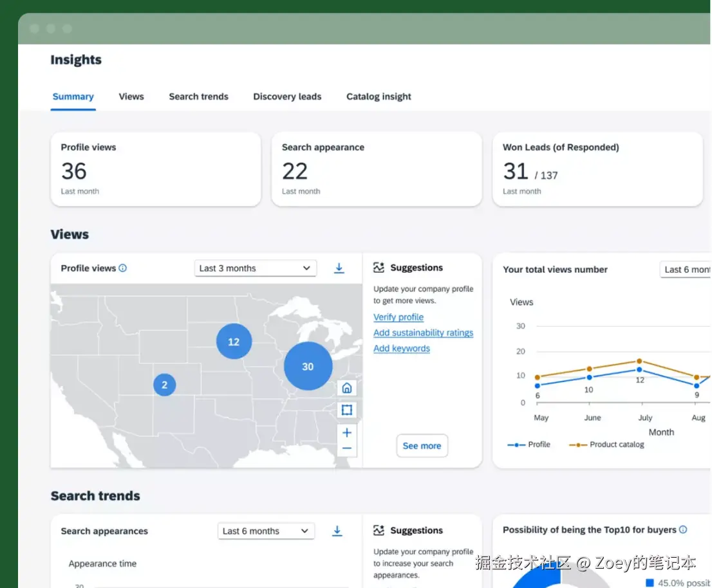Screen dimensions: 712x588
Task: Follow the Add keywords link
Action: pos(402,349)
